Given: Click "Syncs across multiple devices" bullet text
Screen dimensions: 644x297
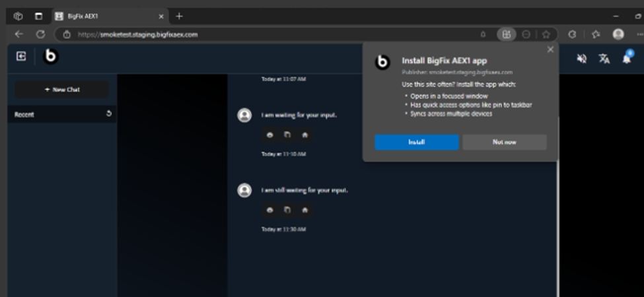Looking at the screenshot, I should 451,114.
